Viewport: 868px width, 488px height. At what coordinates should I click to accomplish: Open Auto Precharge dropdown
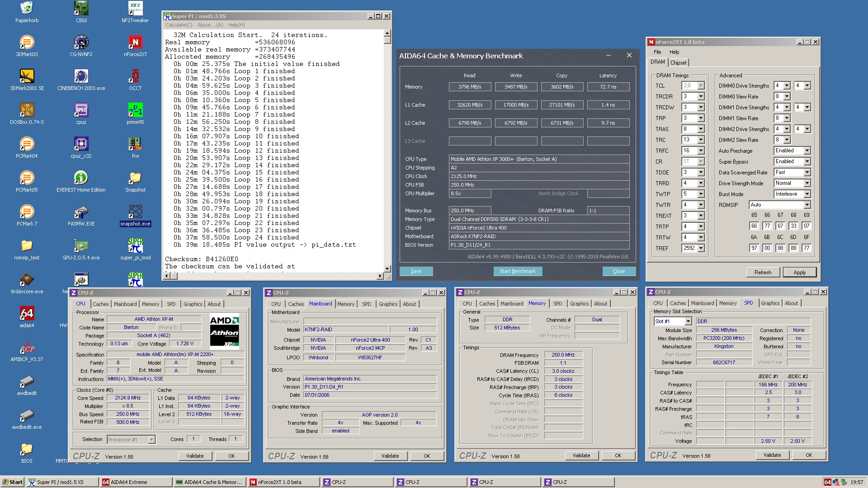tap(807, 150)
